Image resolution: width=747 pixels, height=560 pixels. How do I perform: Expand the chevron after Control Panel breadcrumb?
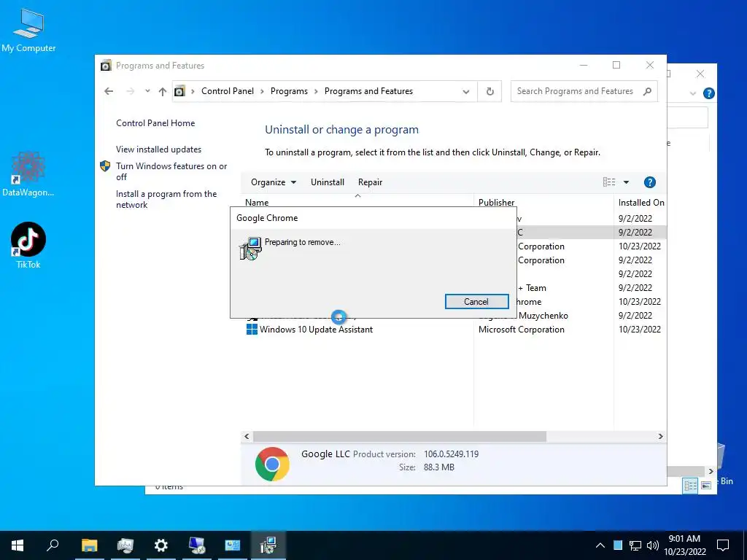pyautogui.click(x=262, y=91)
